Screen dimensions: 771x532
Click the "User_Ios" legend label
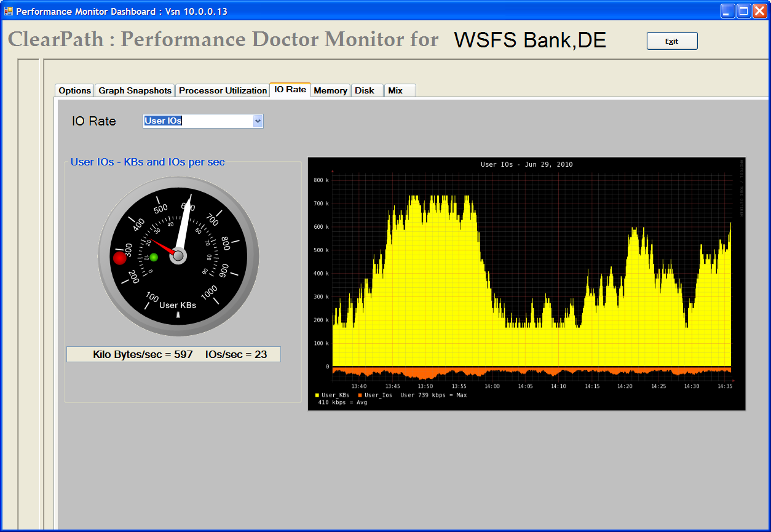(x=378, y=395)
